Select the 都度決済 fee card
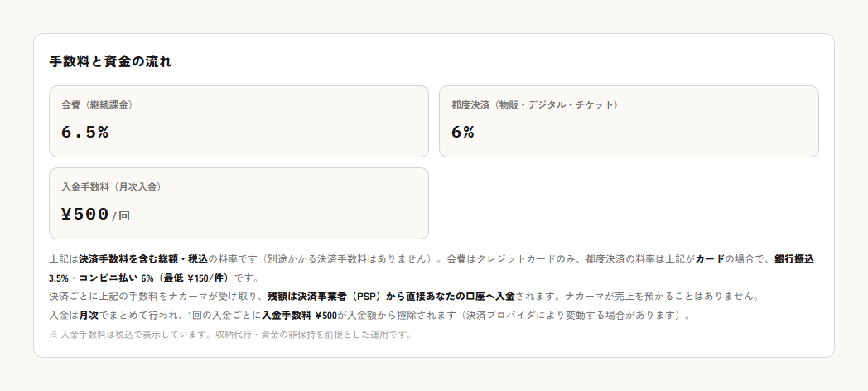The image size is (868, 391). click(629, 121)
